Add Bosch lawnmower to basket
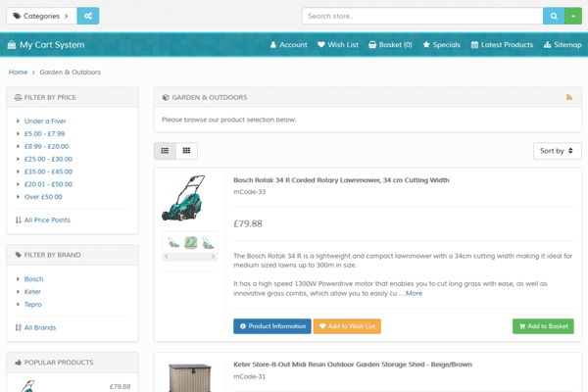Screen dimensions: 588x392 543,326
